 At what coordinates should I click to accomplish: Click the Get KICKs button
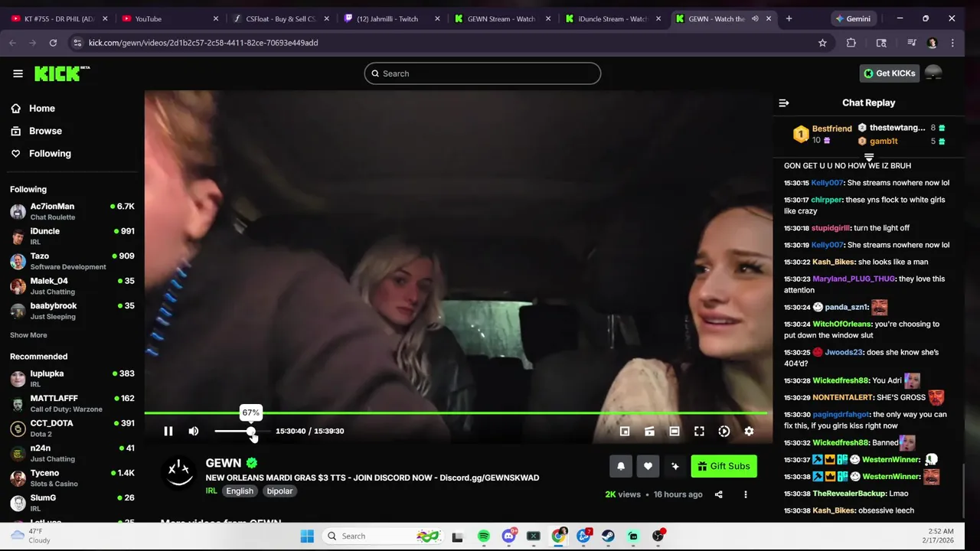point(890,73)
